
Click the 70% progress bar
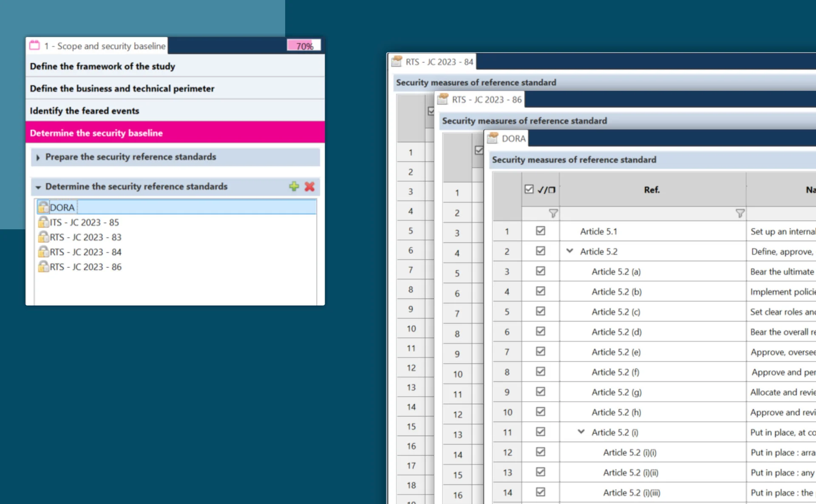(x=304, y=45)
